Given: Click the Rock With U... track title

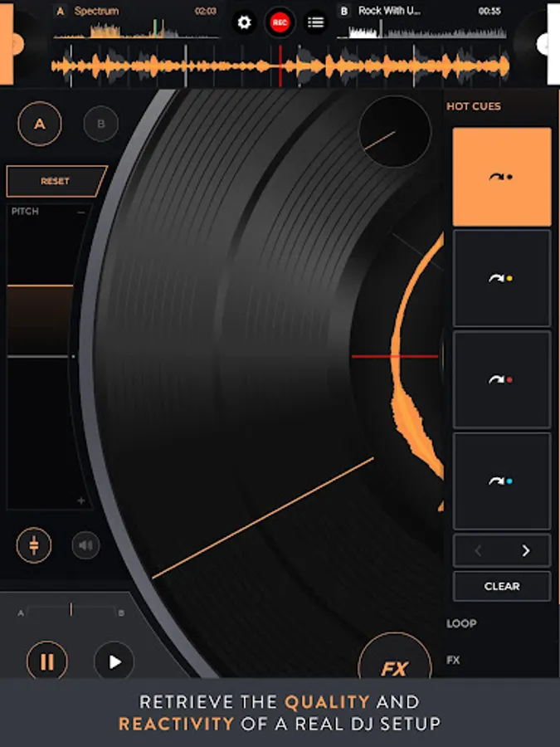Looking at the screenshot, I should 389,11.
